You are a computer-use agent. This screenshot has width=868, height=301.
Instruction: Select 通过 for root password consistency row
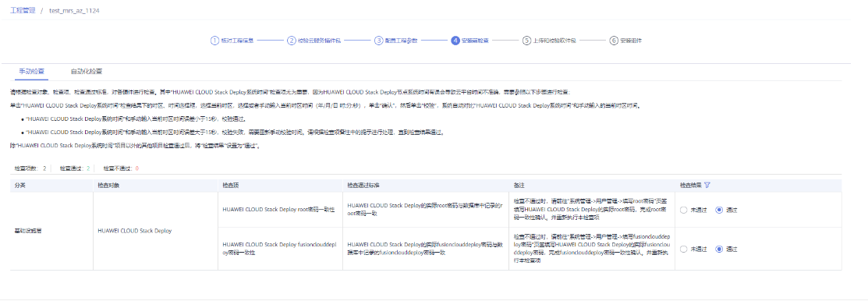[719, 210]
